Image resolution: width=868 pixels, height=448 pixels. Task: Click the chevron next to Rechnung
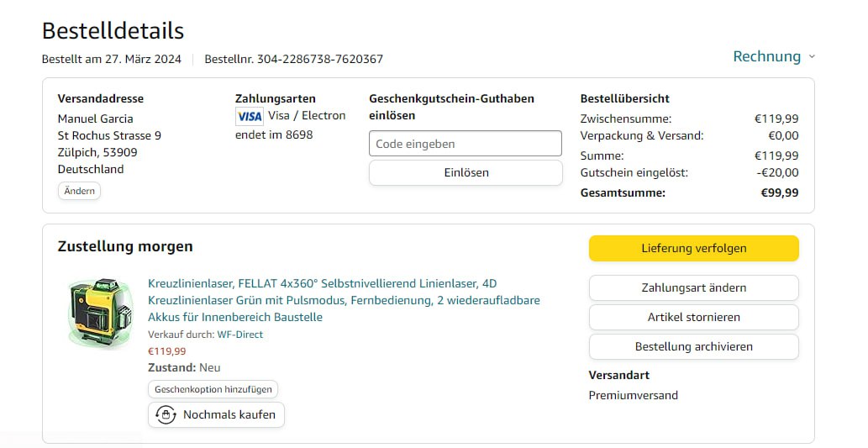point(812,57)
